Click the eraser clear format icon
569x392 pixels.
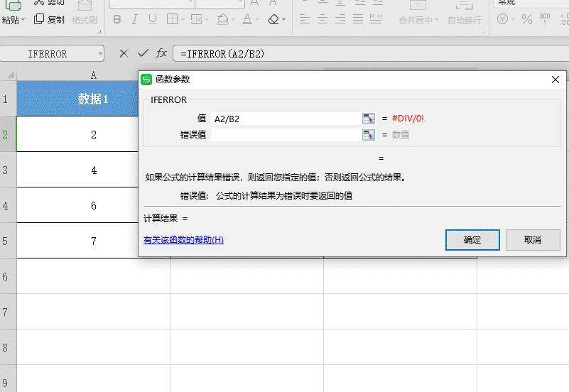274,19
